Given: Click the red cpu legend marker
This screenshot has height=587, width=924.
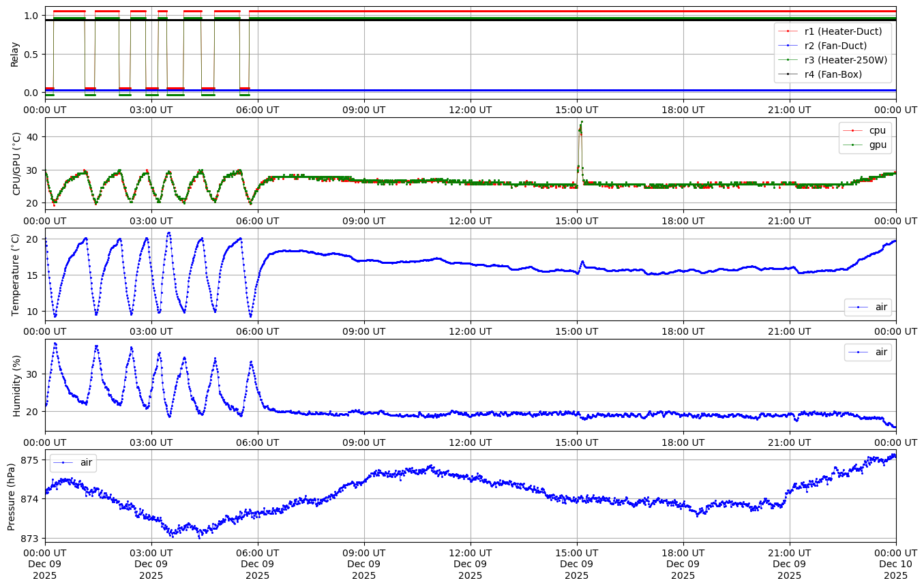Looking at the screenshot, I should pos(851,130).
